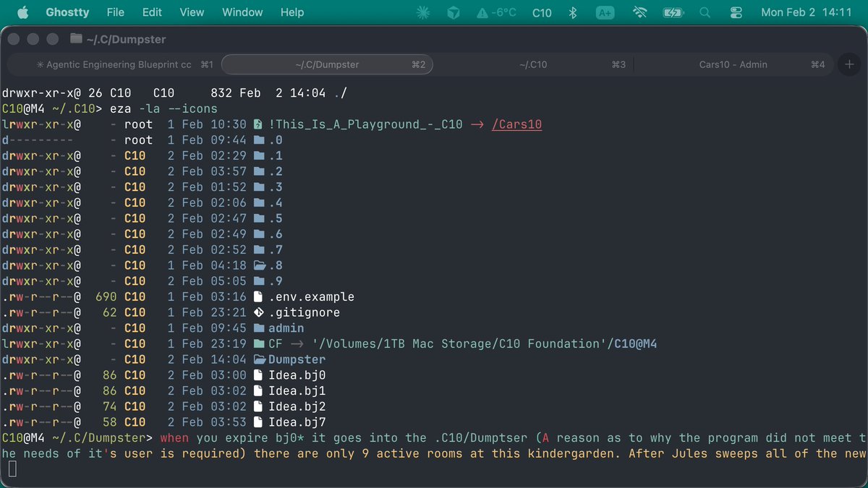Click open-folder icon beside Dumpster
Image resolution: width=868 pixels, height=488 pixels.
point(259,359)
